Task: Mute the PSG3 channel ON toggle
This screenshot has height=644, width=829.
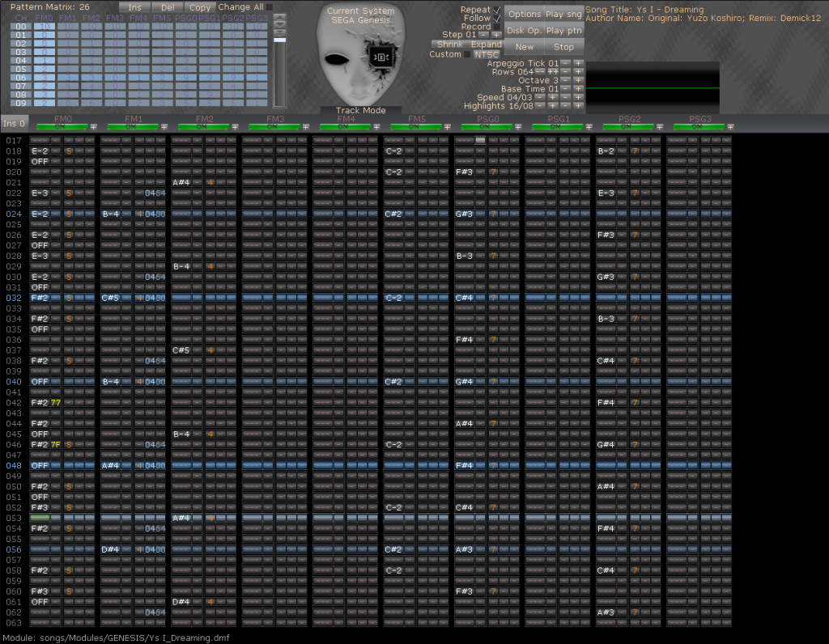Action: coord(699,127)
